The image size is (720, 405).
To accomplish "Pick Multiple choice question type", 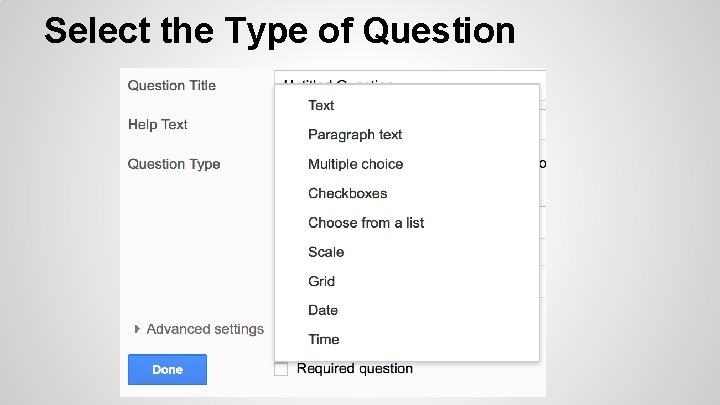I will pos(355,164).
